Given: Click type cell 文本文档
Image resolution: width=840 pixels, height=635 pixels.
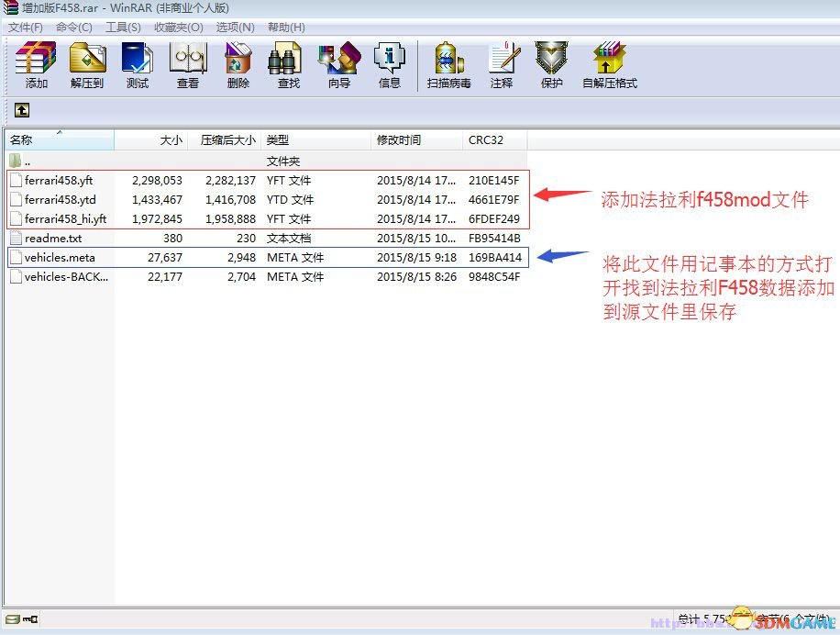Looking at the screenshot, I should coord(289,239).
